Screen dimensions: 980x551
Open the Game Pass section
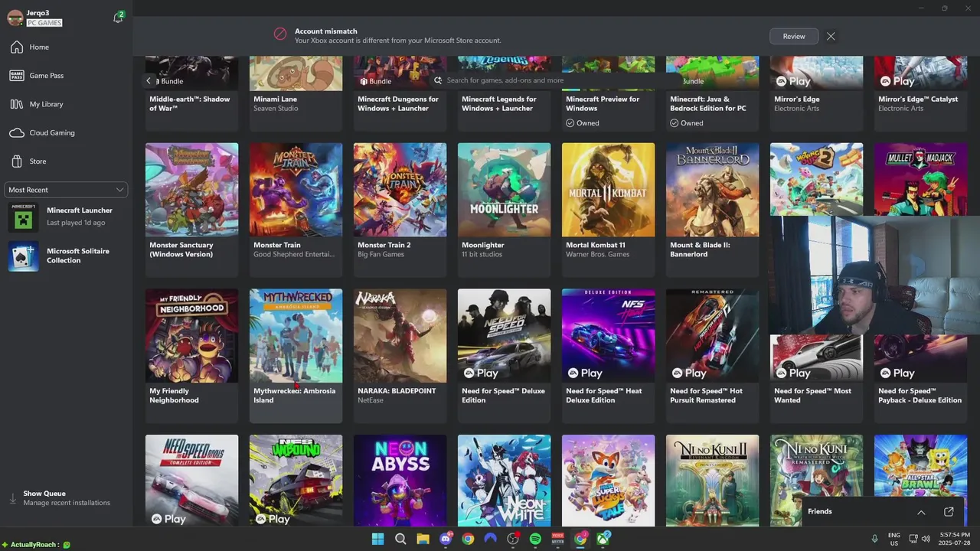(66, 76)
